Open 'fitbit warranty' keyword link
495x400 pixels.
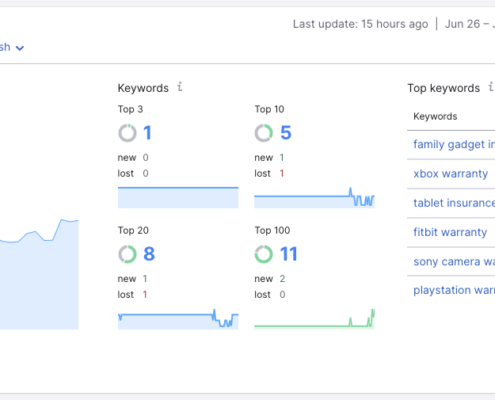pos(450,232)
